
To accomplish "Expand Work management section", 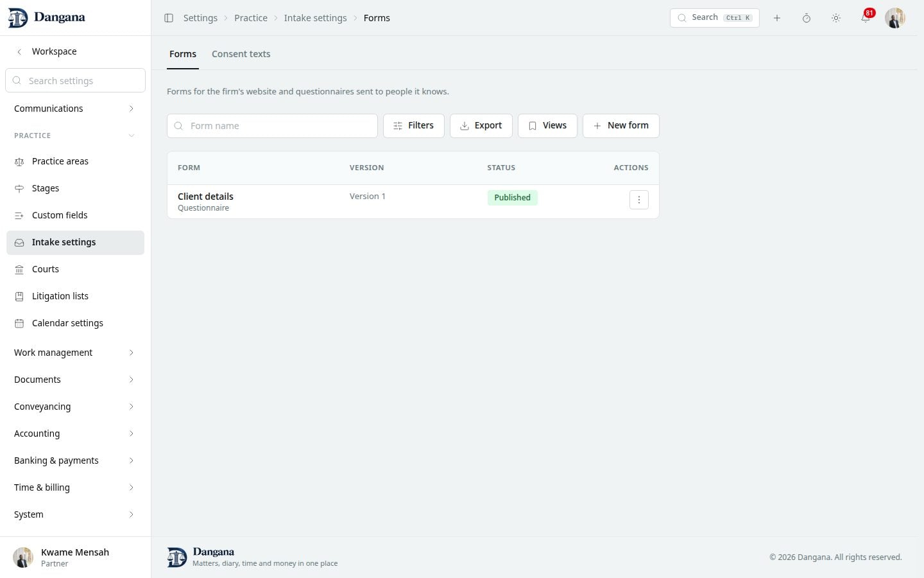I will 75,353.
